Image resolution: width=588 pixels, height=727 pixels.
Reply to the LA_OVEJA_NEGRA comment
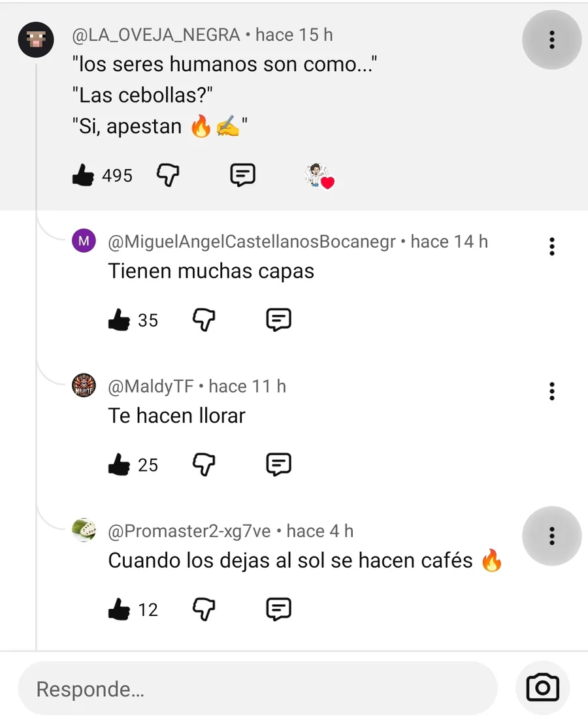(x=242, y=175)
